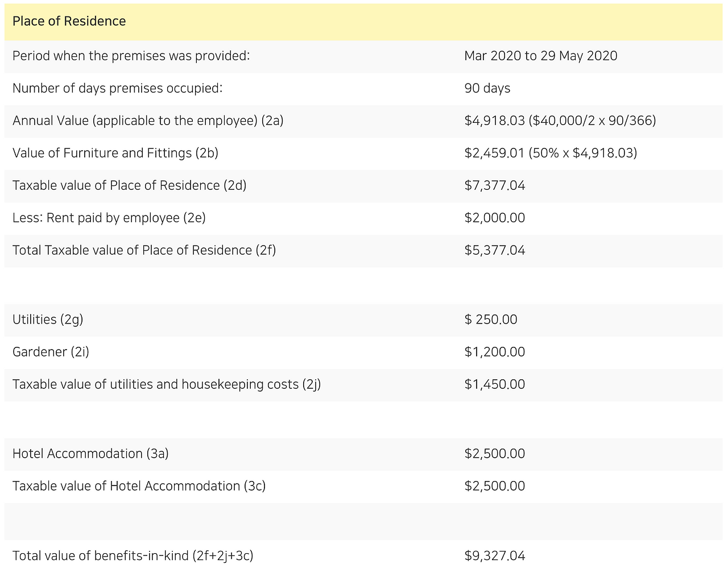Viewport: 728px width, 585px height.
Task: Click the 'Less: Rent paid by employee' label
Action: 109,218
